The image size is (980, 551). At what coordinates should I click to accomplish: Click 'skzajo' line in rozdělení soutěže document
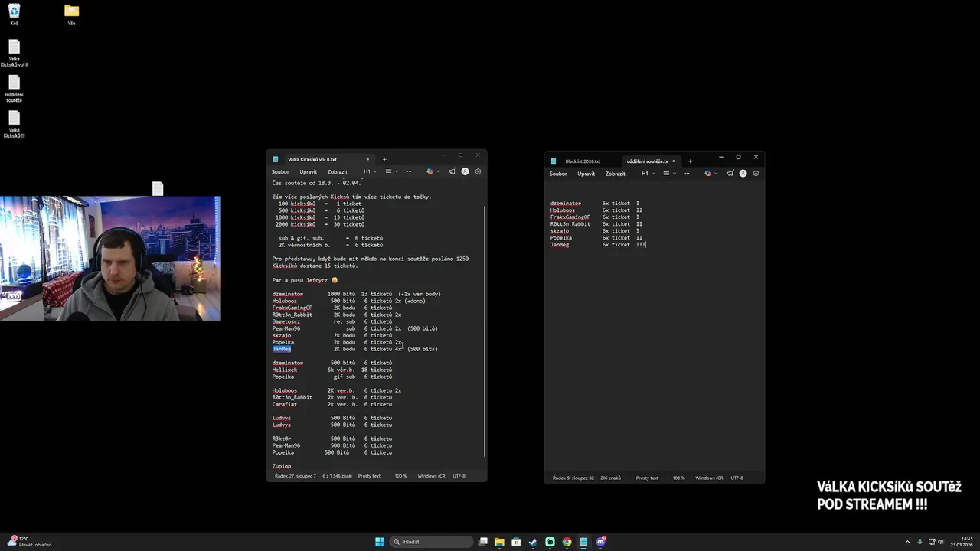pyautogui.click(x=595, y=231)
